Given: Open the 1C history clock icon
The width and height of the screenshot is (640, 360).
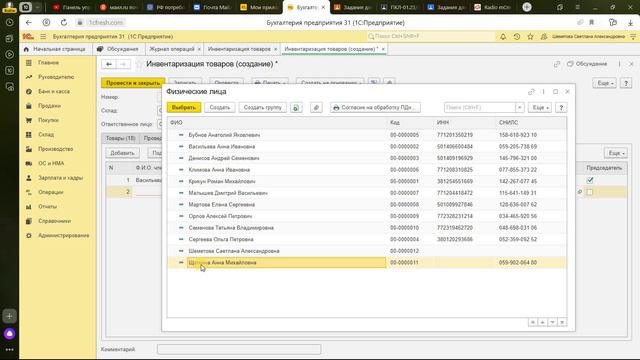Looking at the screenshot, I should 517,36.
